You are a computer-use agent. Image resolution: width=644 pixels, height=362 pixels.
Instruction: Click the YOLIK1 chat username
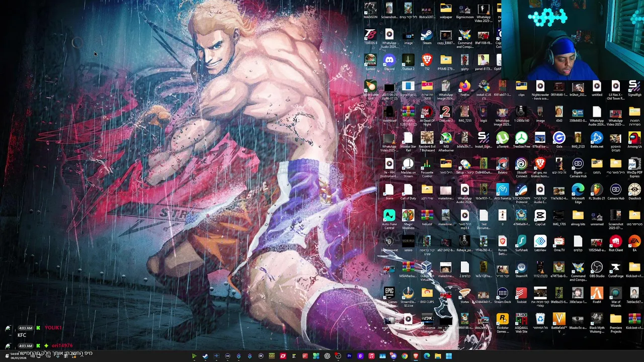click(x=53, y=328)
